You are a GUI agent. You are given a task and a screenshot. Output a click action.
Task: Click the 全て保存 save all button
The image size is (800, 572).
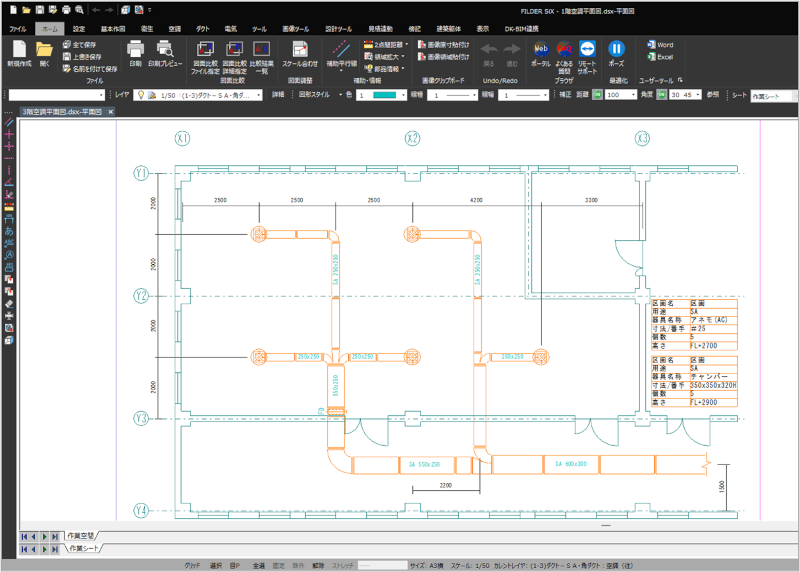click(79, 44)
